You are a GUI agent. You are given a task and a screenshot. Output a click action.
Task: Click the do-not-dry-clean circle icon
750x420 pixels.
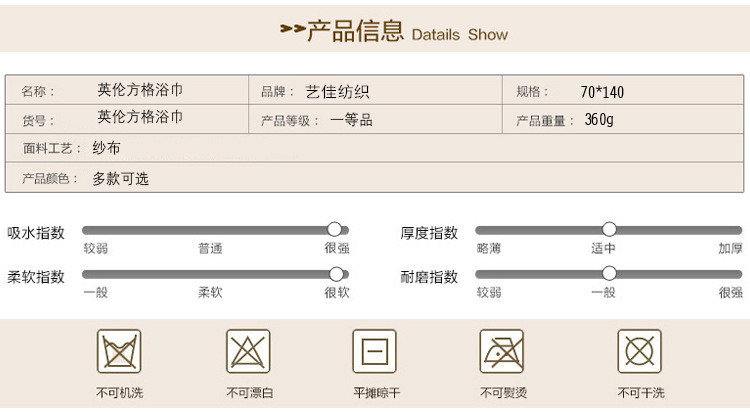coord(640,351)
